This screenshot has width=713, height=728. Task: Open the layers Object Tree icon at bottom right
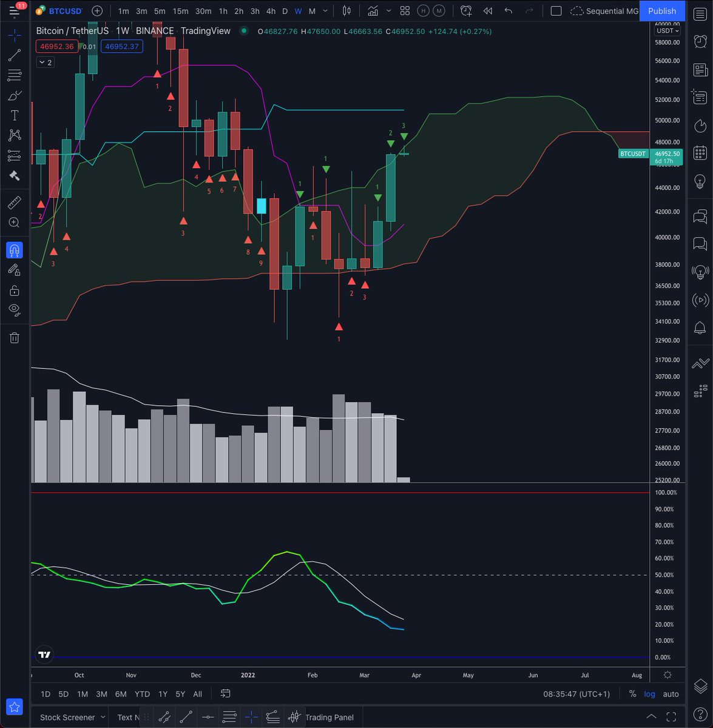point(700,686)
